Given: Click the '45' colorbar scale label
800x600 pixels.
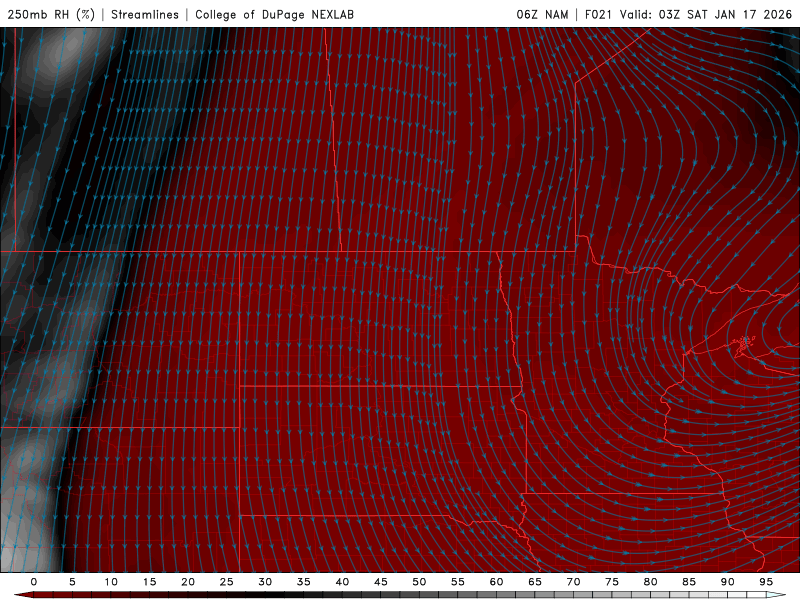Looking at the screenshot, I should tap(381, 582).
